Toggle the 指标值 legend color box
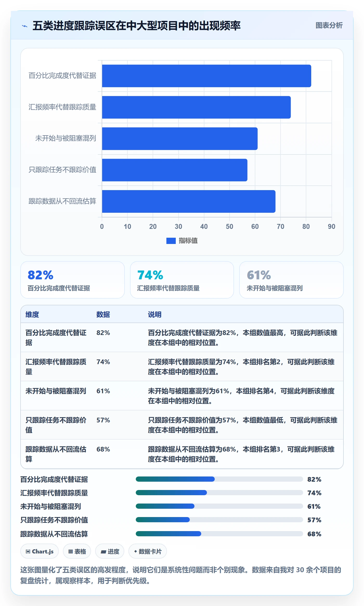The width and height of the screenshot is (364, 606). [171, 241]
